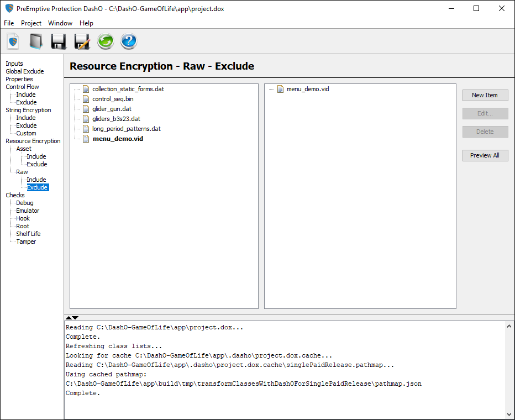
Task: Select the Asset node
Action: tap(24, 149)
